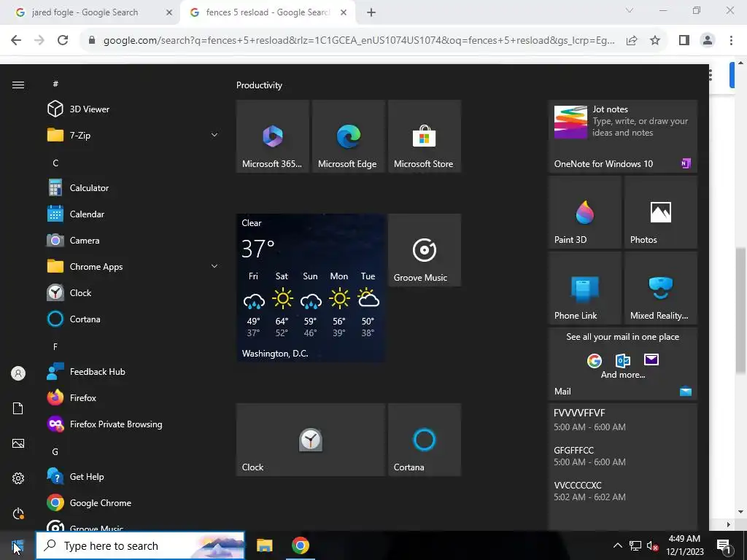The height and width of the screenshot is (560, 747).
Task: Open the Mixed Reality tile
Action: (x=661, y=287)
